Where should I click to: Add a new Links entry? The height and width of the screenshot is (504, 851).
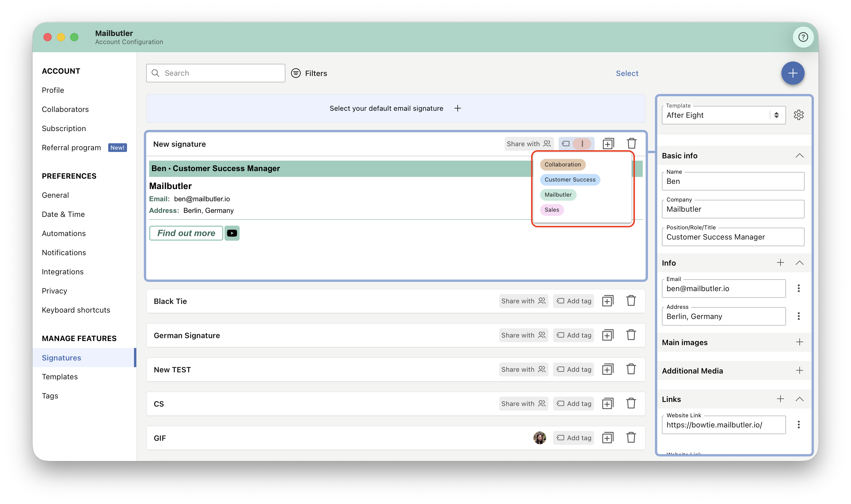780,399
